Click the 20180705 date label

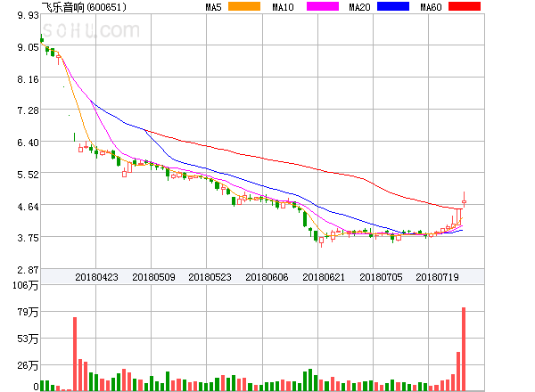point(381,277)
